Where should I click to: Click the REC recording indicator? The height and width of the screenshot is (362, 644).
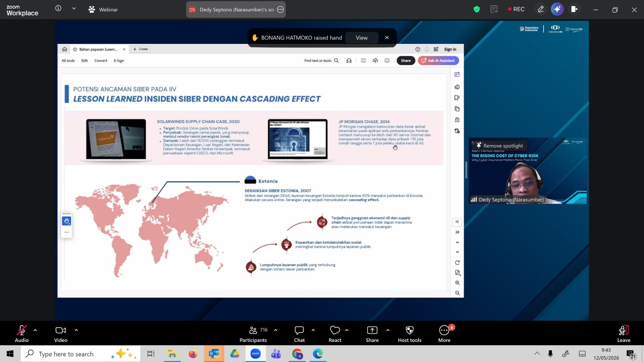[x=516, y=9]
